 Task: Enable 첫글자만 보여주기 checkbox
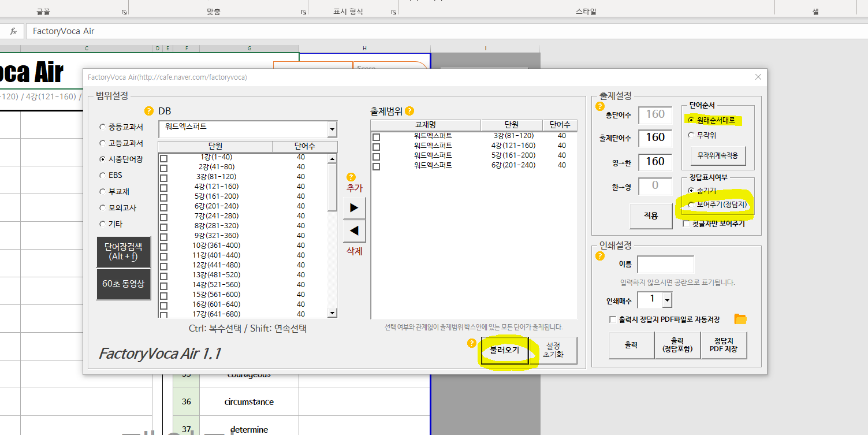[687, 224]
